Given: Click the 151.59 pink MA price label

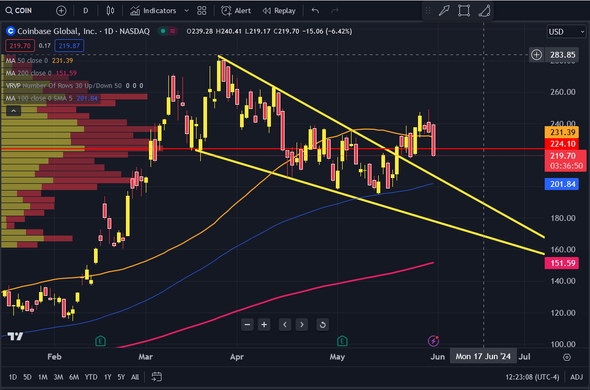Looking at the screenshot, I should pos(562,263).
